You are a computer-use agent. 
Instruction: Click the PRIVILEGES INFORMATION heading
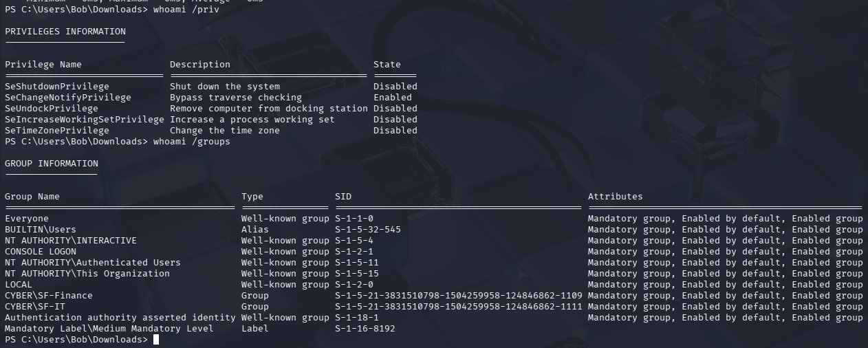point(65,32)
